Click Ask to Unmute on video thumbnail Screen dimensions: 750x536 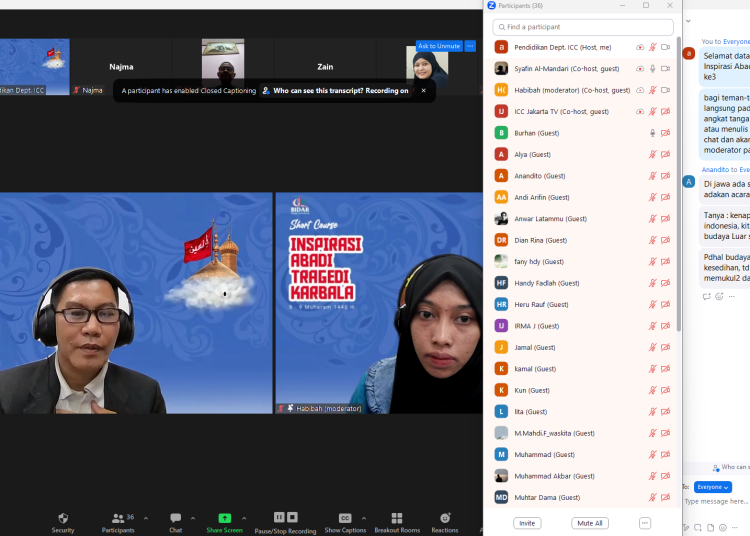(x=439, y=46)
